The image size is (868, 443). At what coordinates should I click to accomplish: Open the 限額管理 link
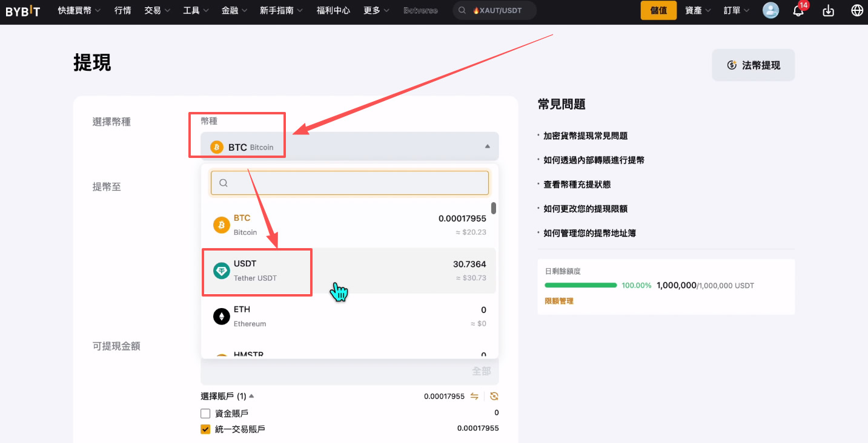tap(558, 300)
